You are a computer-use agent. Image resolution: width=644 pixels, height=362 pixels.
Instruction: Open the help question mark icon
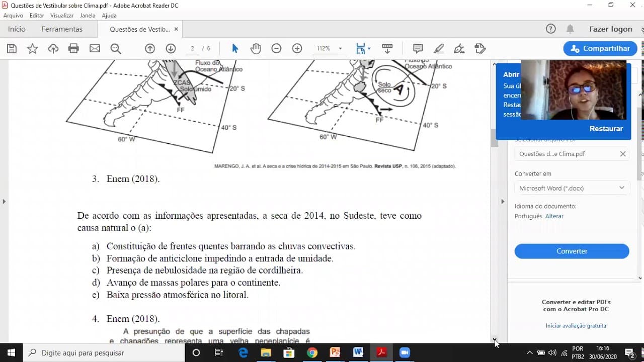click(551, 29)
